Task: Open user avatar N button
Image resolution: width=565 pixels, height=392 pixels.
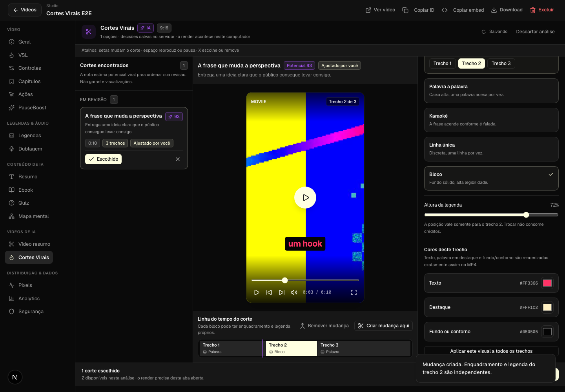Action: 15,377
